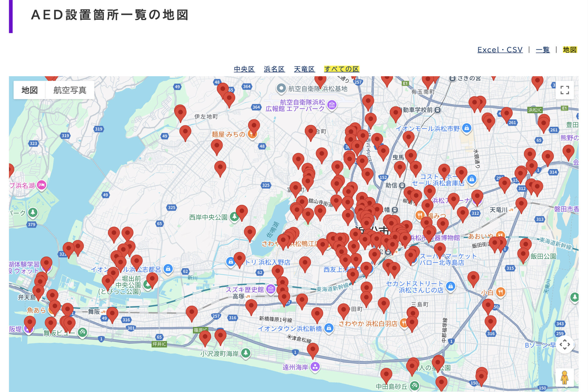This screenshot has width=588, height=392.
Task: Click the map camera pan control
Action: 564,345
